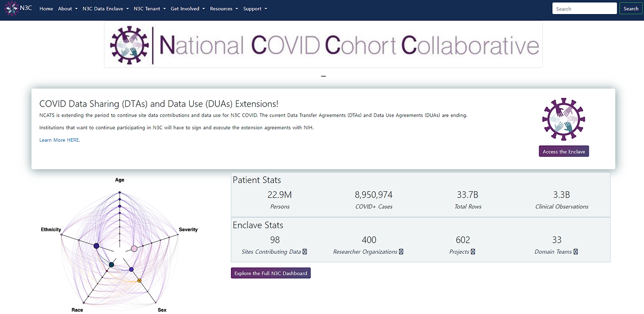644x314 pixels.
Task: Click the National COVID Cohort Collaborative banner
Action: tap(324, 45)
